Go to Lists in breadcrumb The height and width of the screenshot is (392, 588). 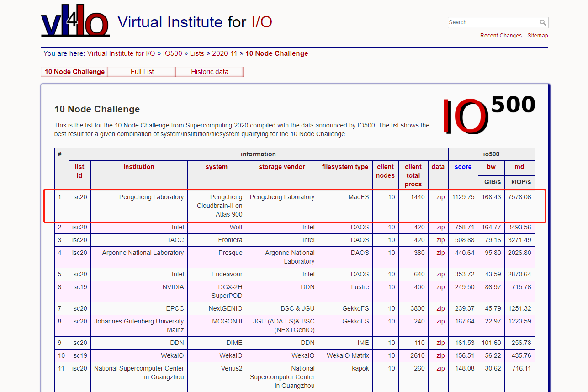(x=197, y=53)
